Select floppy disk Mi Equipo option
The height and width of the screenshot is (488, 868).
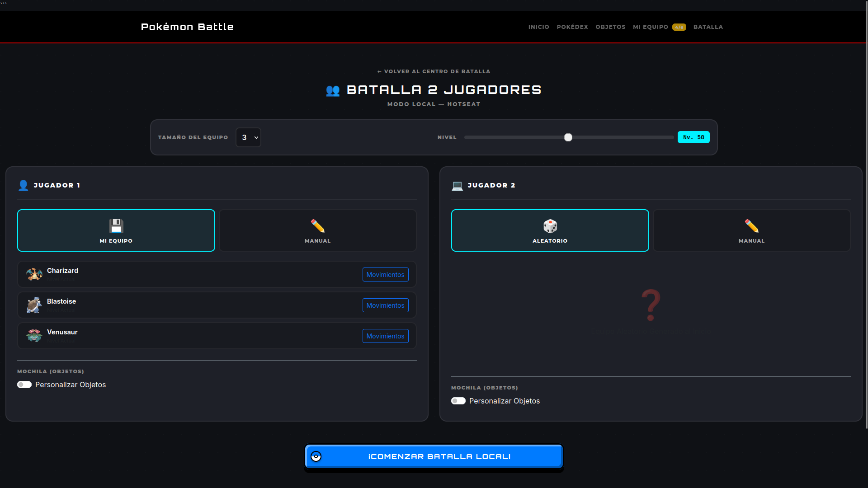point(116,230)
